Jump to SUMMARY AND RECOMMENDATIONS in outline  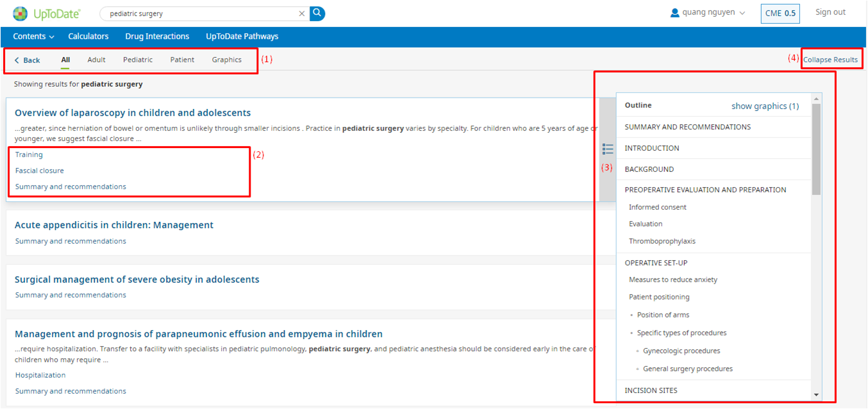[688, 127]
